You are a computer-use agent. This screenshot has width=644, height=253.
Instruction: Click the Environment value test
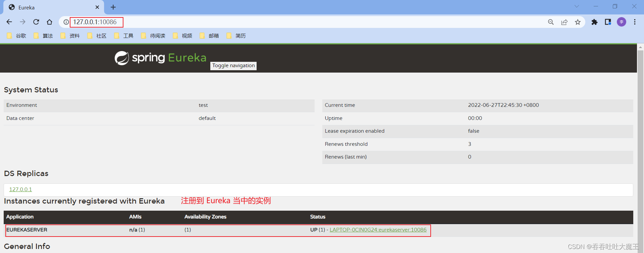[203, 105]
